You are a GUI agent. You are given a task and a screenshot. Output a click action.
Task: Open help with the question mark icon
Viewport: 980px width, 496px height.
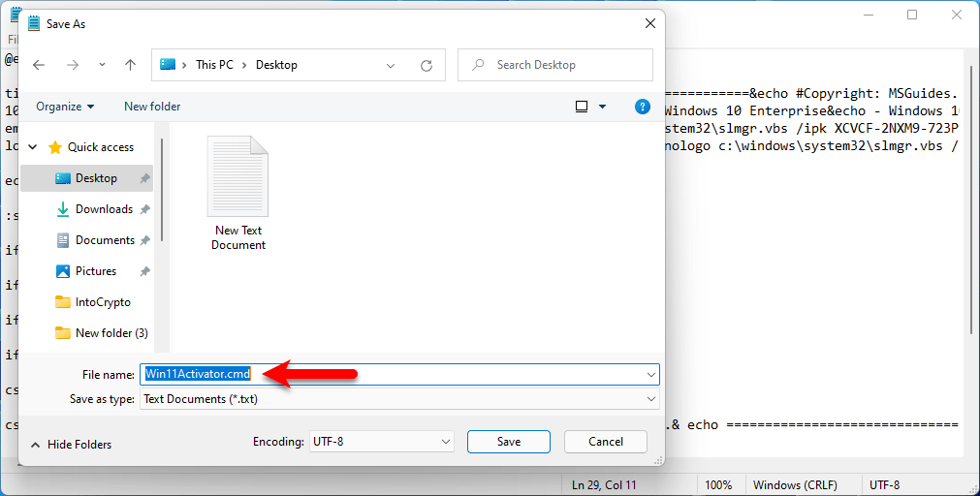point(642,107)
